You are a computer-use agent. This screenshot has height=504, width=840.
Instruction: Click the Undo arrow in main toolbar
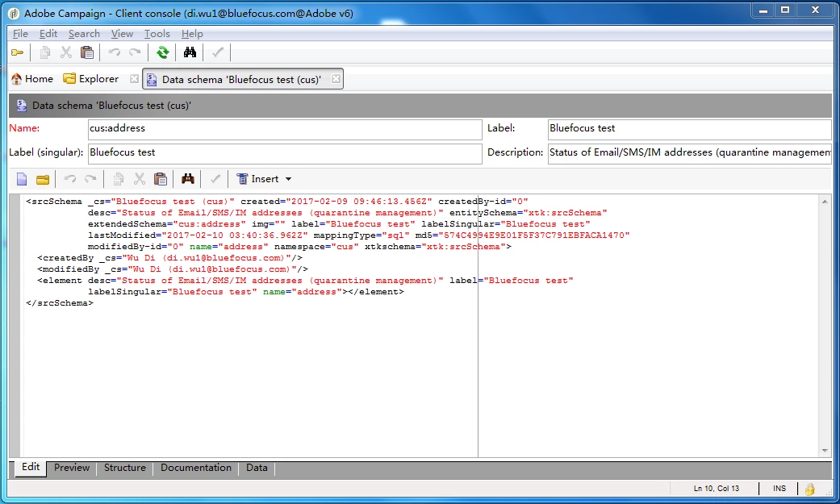click(x=114, y=52)
